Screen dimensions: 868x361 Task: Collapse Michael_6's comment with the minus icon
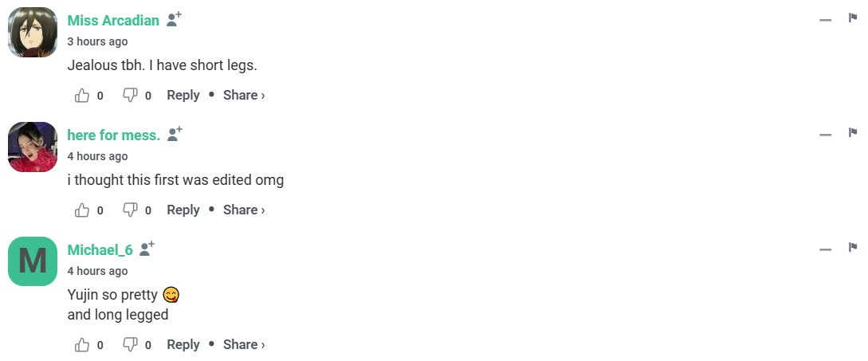point(826,249)
